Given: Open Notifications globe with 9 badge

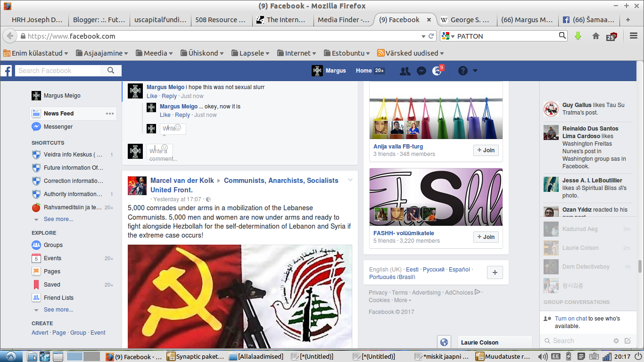Looking at the screenshot, I should tap(438, 71).
